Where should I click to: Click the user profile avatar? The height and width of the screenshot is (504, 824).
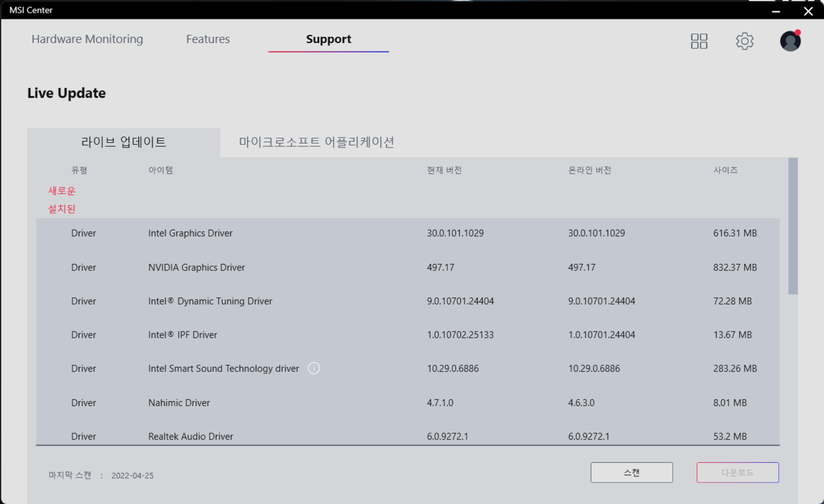point(790,41)
